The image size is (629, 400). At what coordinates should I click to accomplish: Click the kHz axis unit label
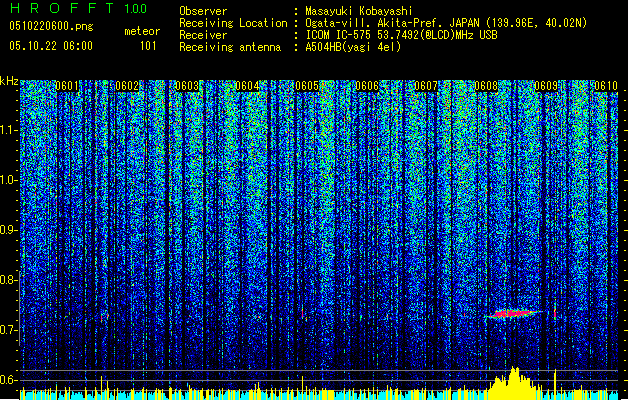[x=9, y=81]
